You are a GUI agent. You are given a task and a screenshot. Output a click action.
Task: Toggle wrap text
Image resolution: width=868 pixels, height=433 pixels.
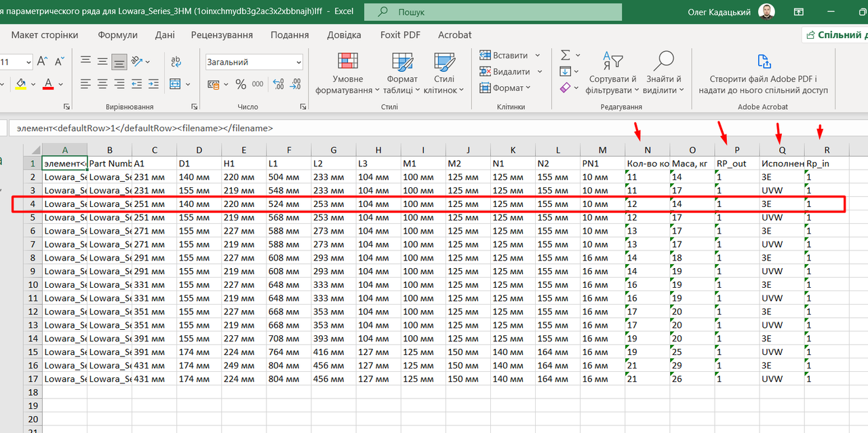pos(175,62)
